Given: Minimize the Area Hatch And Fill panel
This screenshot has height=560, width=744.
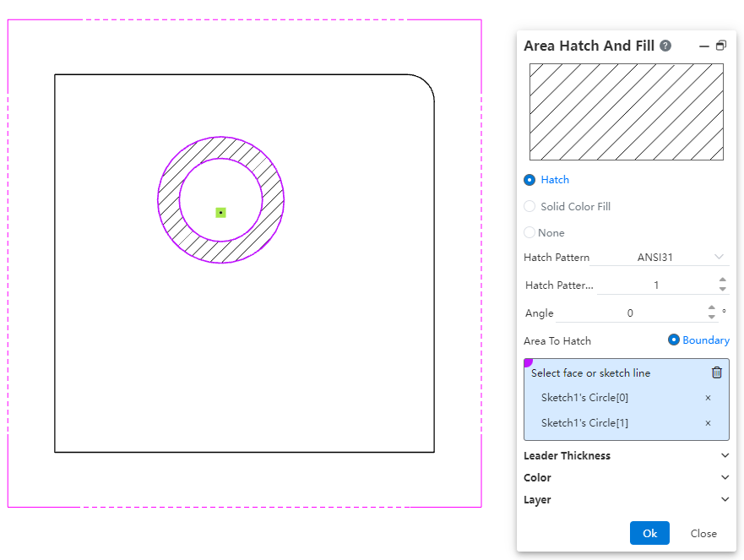Looking at the screenshot, I should pyautogui.click(x=704, y=46).
